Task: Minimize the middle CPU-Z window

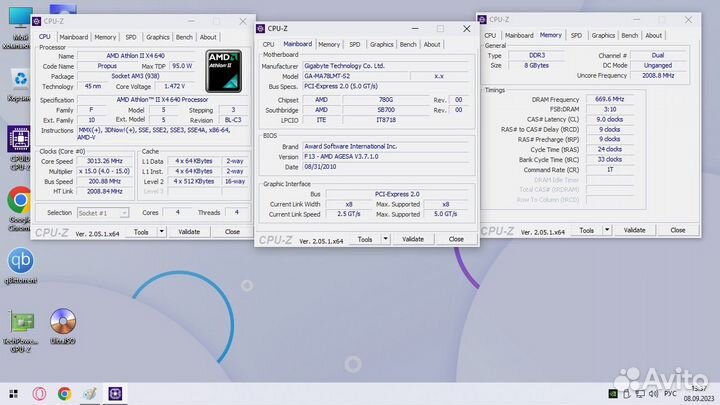Action: pyautogui.click(x=415, y=28)
